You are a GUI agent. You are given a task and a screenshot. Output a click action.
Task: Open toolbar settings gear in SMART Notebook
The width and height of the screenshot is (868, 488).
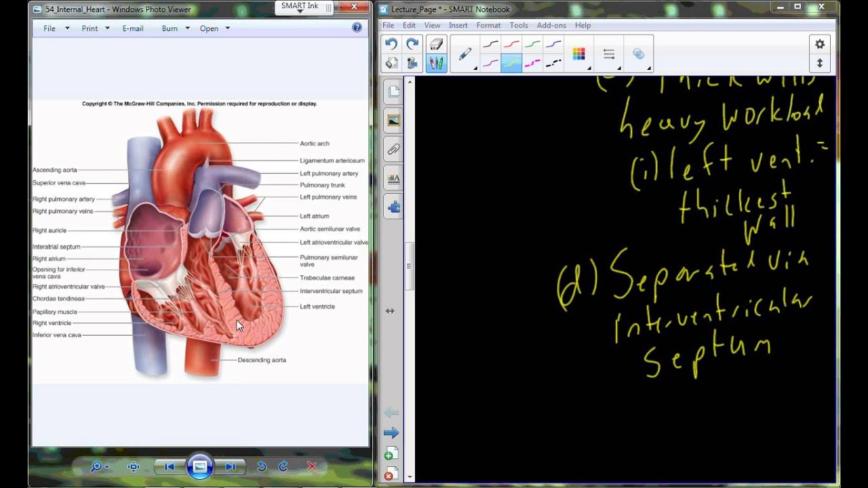[820, 44]
